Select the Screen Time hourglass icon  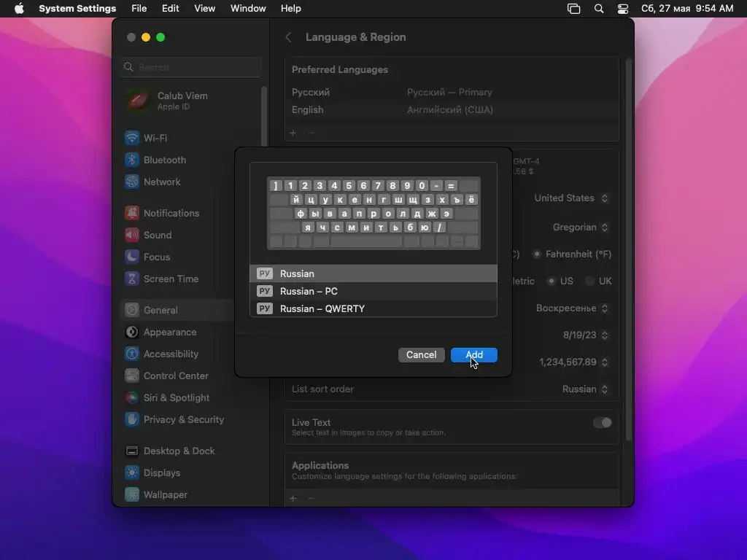pos(132,279)
